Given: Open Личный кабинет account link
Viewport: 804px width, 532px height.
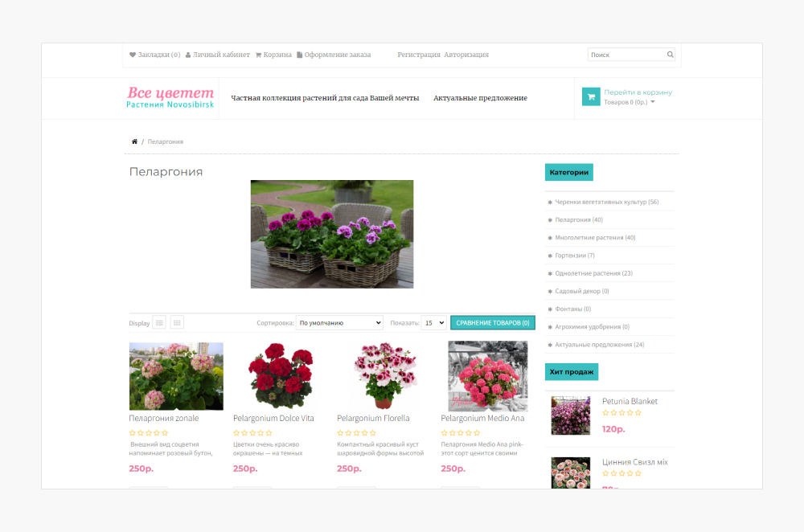Looking at the screenshot, I should (217, 55).
